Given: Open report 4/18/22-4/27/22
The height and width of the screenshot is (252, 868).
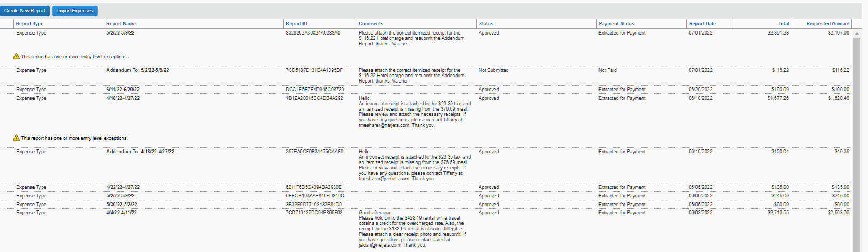Looking at the screenshot, I should click(123, 98).
